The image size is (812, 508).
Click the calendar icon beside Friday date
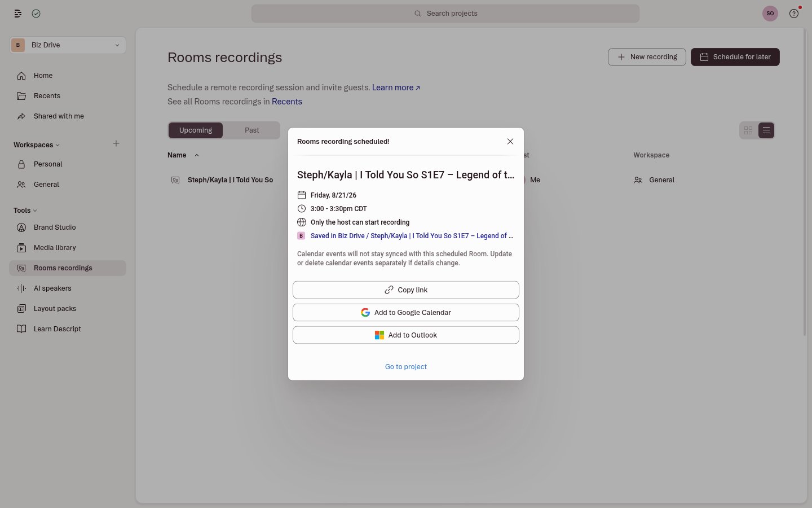[302, 195]
